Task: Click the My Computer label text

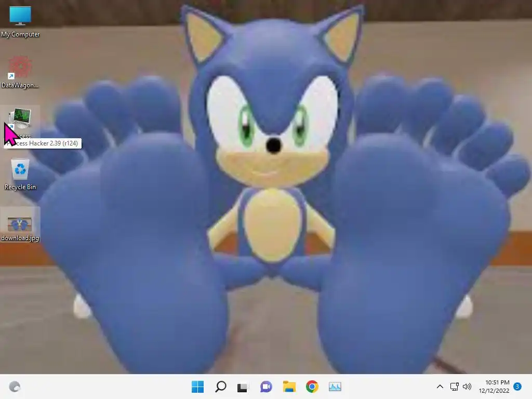Action: (20, 34)
